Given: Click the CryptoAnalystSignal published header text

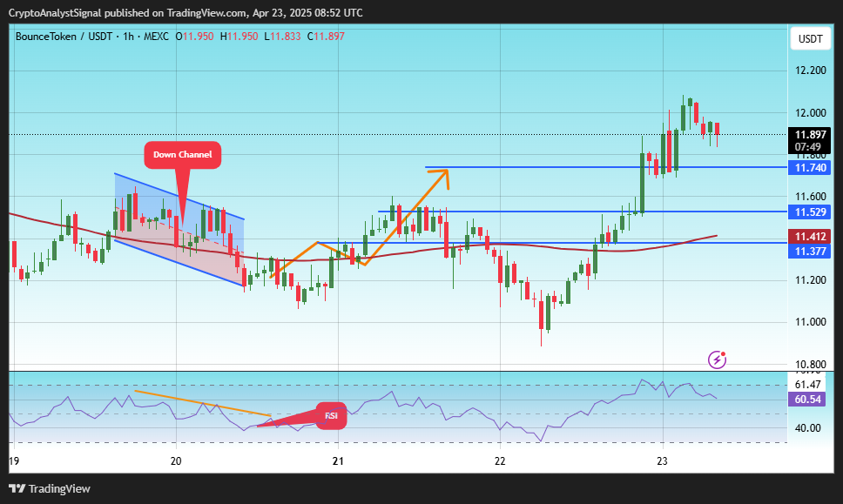Looking at the screenshot, I should pos(185,12).
